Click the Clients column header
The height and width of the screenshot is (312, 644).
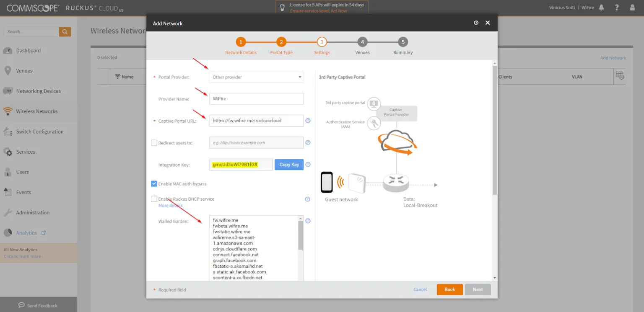click(x=505, y=77)
